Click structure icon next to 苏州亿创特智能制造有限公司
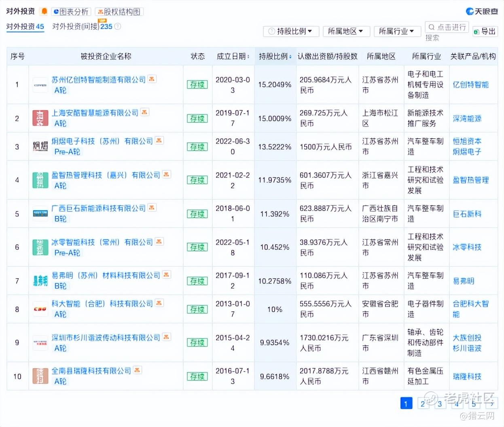This screenshot has width=504, height=427. click(x=152, y=79)
